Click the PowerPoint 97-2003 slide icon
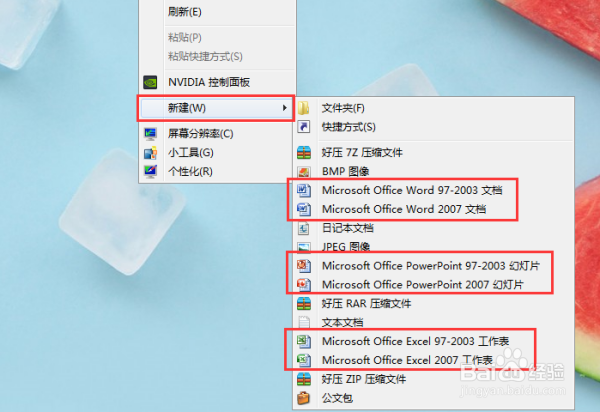 (x=304, y=265)
